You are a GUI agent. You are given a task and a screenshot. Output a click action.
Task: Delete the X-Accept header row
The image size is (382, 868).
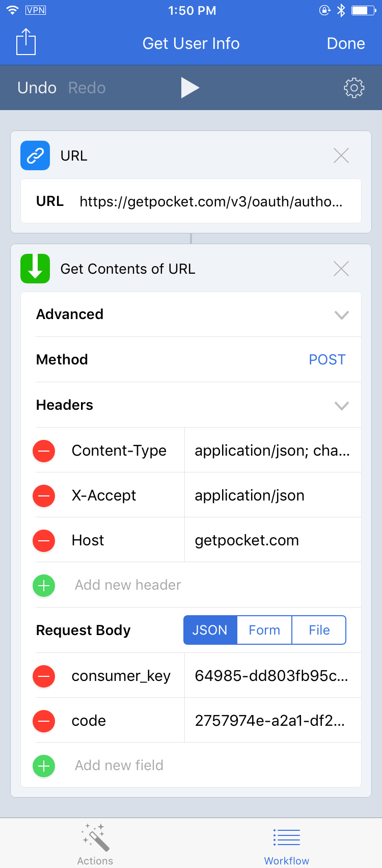[x=44, y=496]
